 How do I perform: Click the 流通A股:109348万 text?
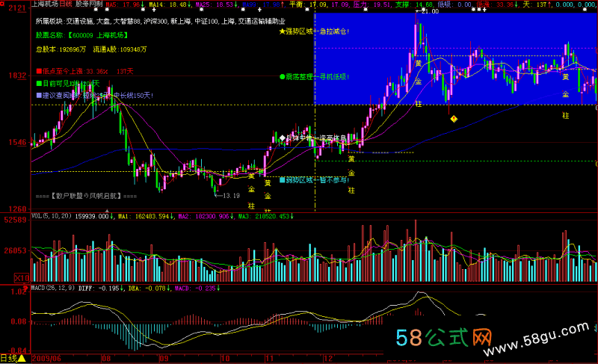120,49
